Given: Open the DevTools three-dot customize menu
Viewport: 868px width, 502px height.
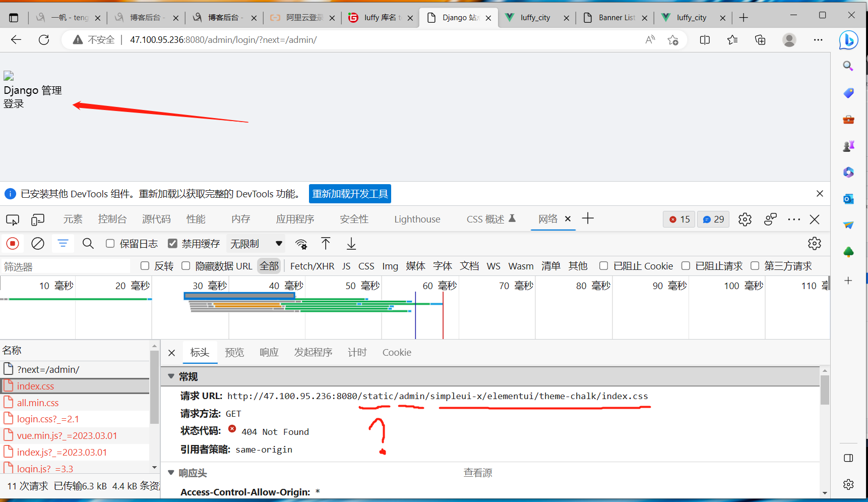Looking at the screenshot, I should (x=794, y=219).
